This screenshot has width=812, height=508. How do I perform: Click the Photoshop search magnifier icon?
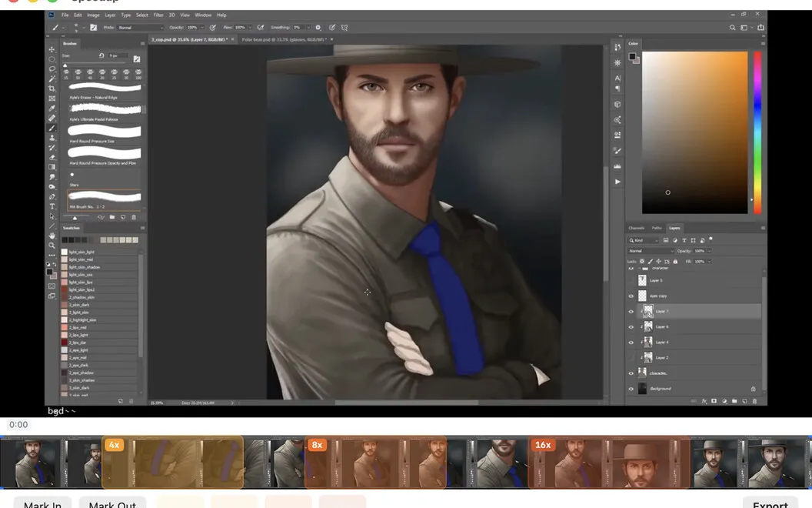[732, 28]
